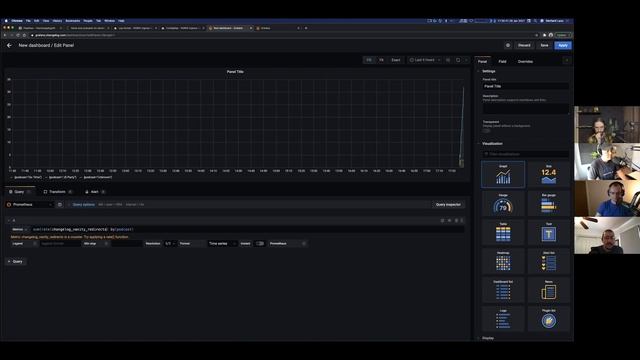Screen dimensions: 640x360
Task: Select the Heatmap visualization
Action: click(x=503, y=261)
